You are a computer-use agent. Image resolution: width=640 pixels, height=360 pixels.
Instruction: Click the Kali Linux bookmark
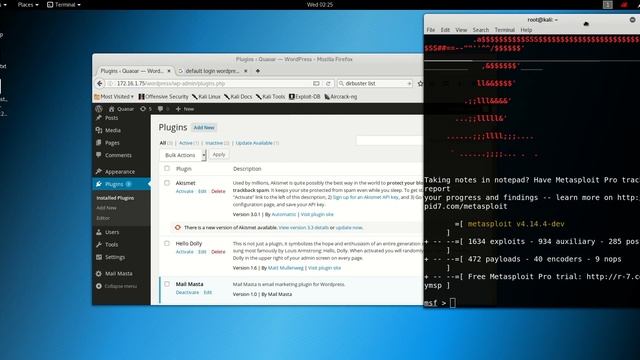(206, 97)
